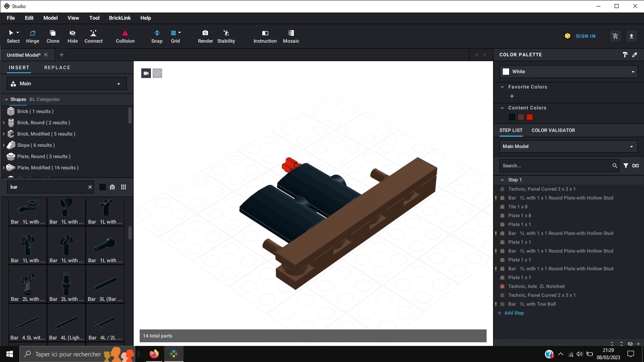This screenshot has height=362, width=644.
Task: Open the shopping cart icon
Action: coord(615,36)
